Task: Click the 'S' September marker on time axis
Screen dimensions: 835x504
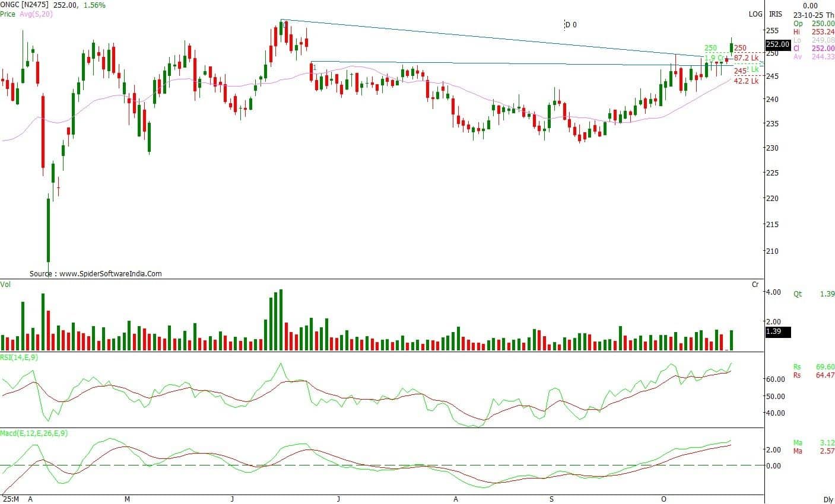Action: [x=551, y=499]
